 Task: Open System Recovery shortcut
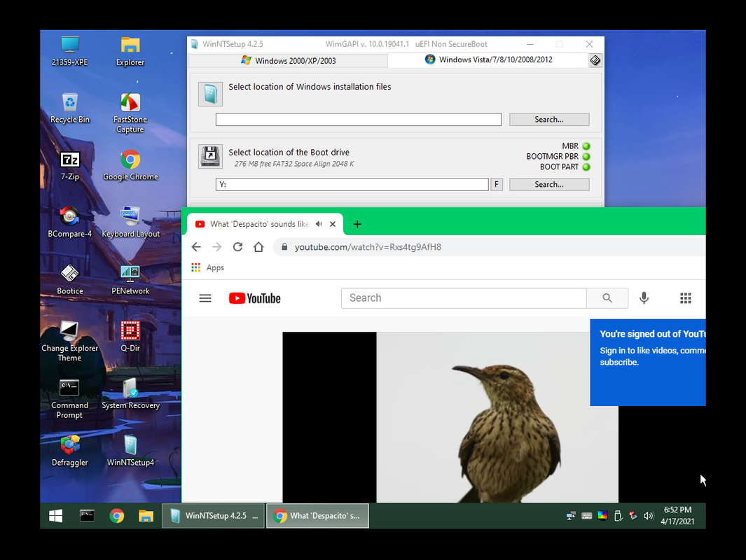pos(130,393)
